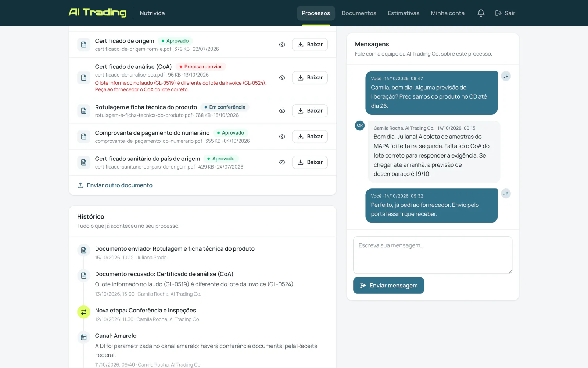Click CR avatar of Camila Rocha
The height and width of the screenshot is (368, 588).
[x=360, y=125]
